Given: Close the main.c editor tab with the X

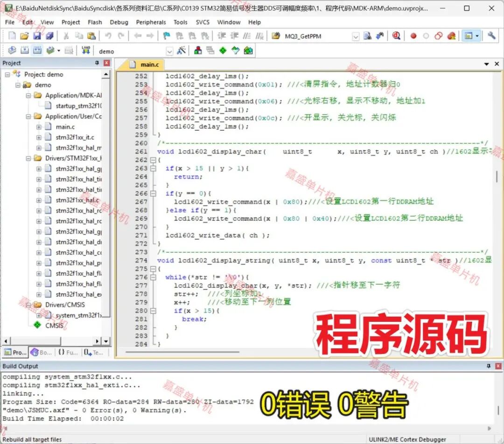Looking at the screenshot, I should [x=497, y=64].
